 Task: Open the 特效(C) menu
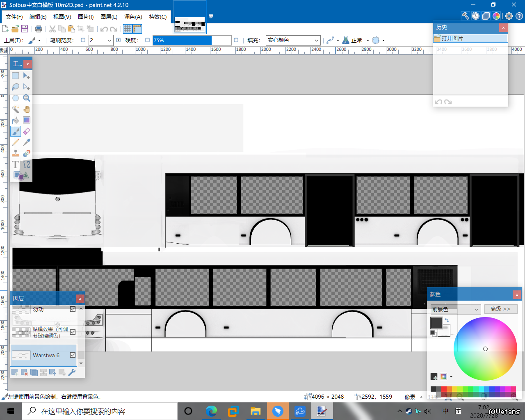click(x=157, y=17)
